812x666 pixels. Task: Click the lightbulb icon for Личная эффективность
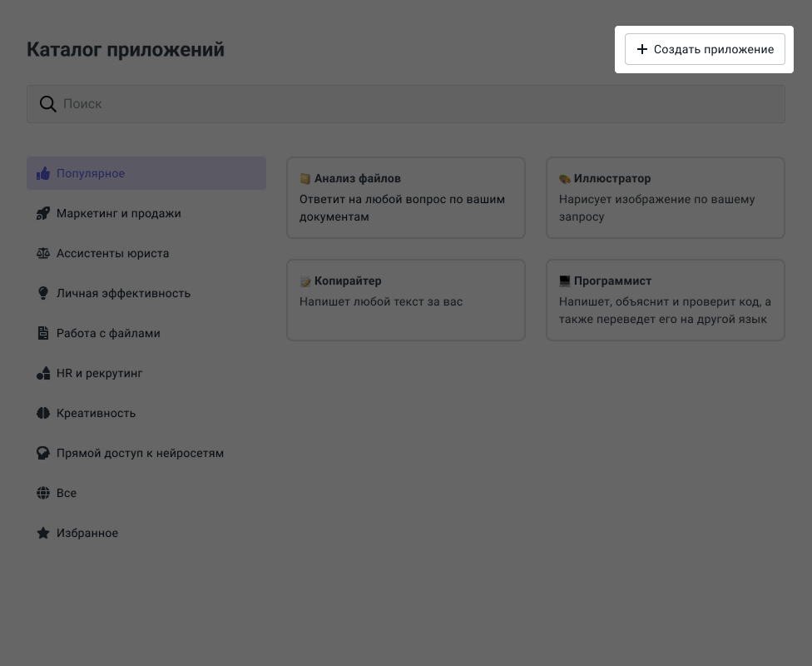[43, 294]
